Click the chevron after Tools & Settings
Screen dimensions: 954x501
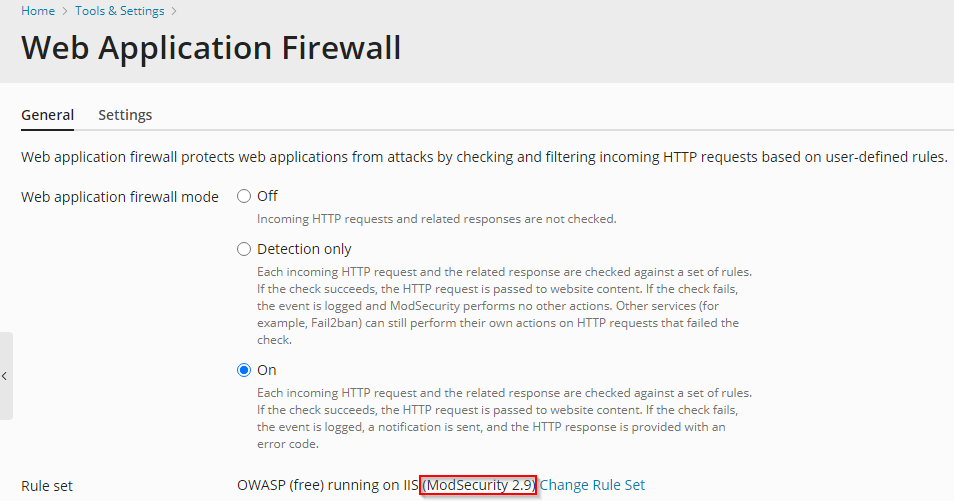[174, 11]
